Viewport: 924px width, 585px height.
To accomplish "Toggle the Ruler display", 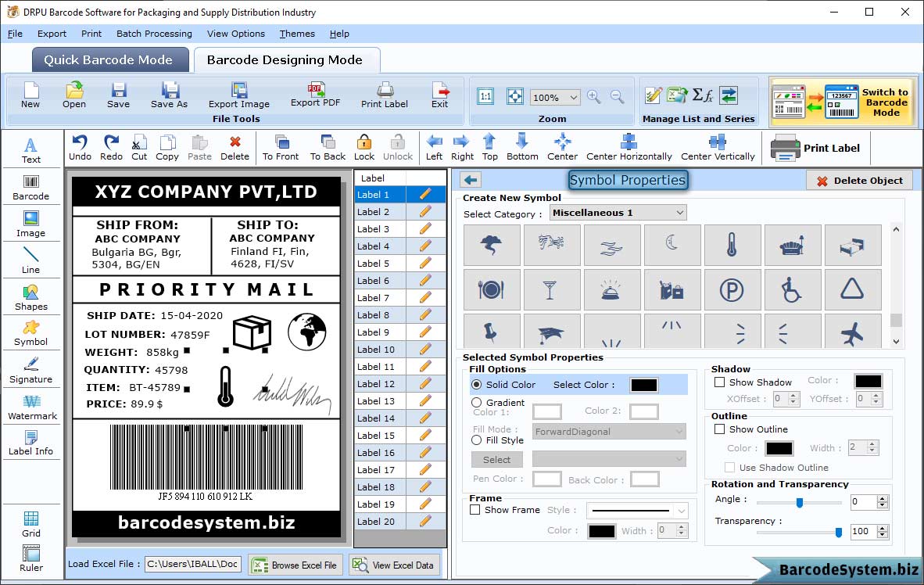I will click(x=30, y=558).
